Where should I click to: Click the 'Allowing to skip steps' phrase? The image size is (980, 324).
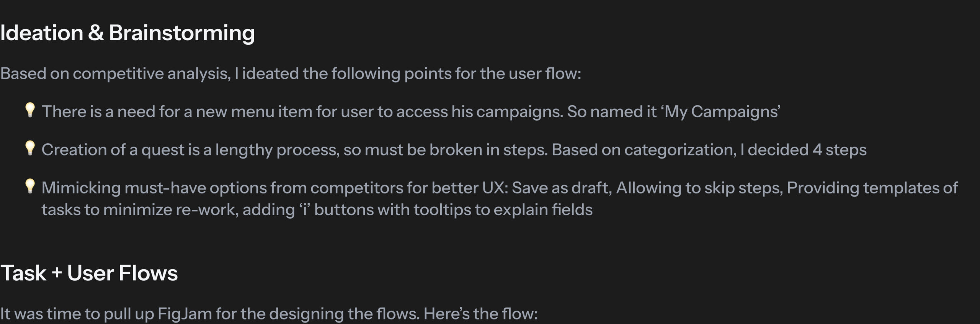699,188
